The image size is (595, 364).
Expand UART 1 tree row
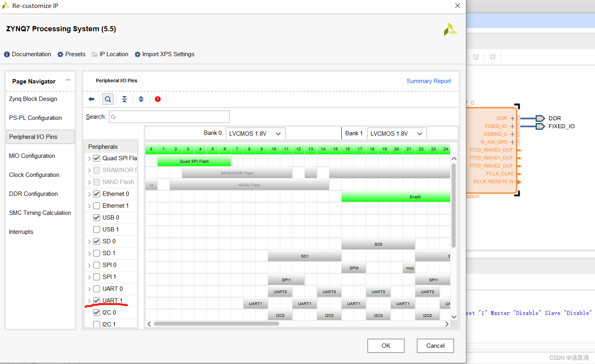point(89,301)
